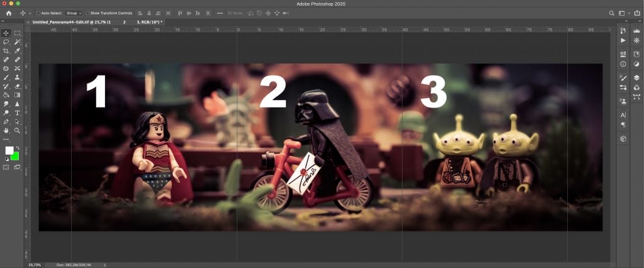
Task: Select the Zoom tool magnifier
Action: [17, 130]
